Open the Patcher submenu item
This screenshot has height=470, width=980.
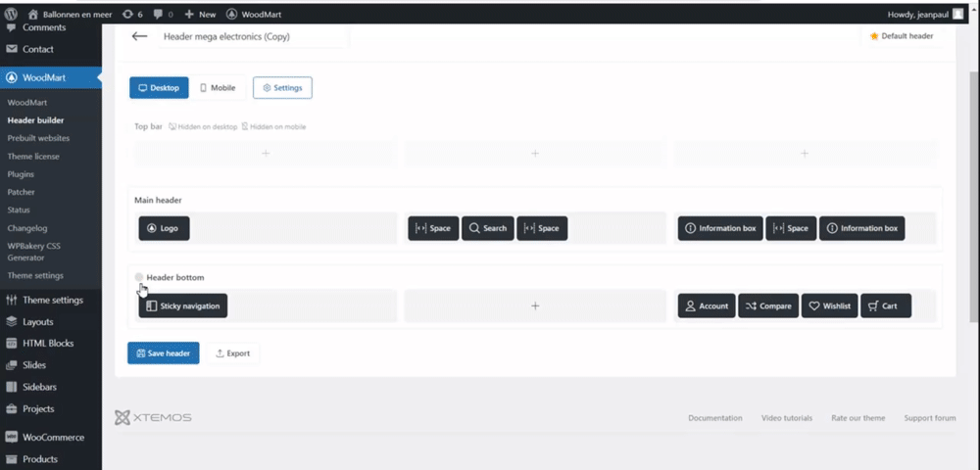click(22, 192)
